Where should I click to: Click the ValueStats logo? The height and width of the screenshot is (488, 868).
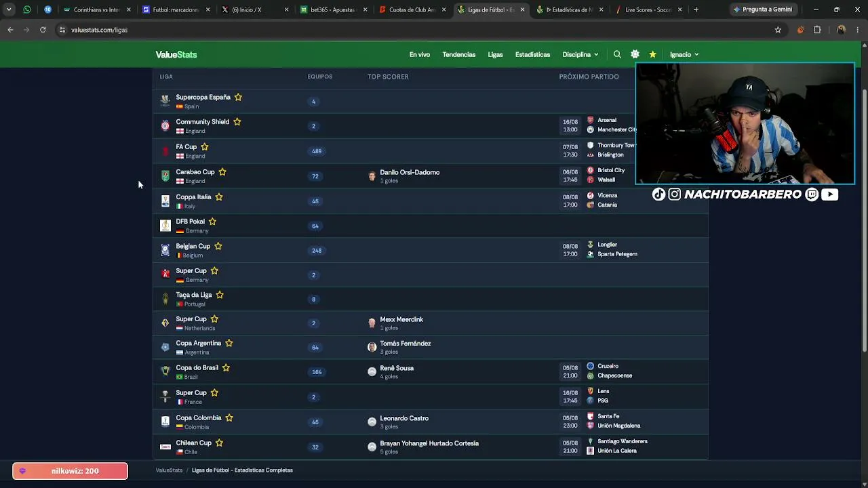coord(176,54)
